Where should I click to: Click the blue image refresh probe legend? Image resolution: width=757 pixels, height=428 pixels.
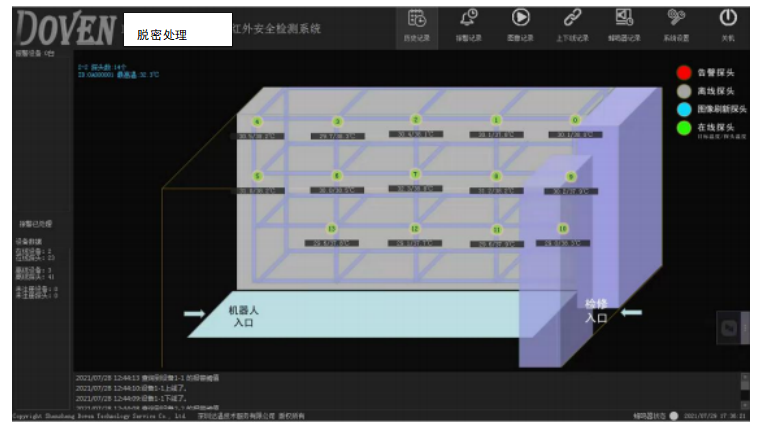(684, 109)
